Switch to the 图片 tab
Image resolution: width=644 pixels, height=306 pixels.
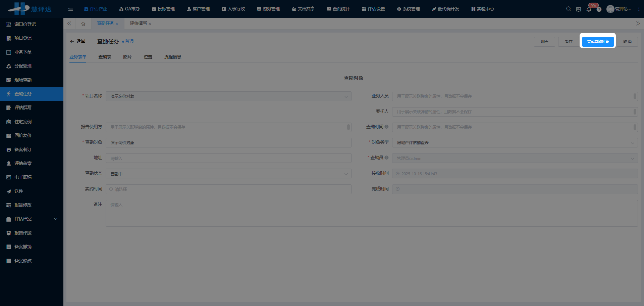pos(127,57)
